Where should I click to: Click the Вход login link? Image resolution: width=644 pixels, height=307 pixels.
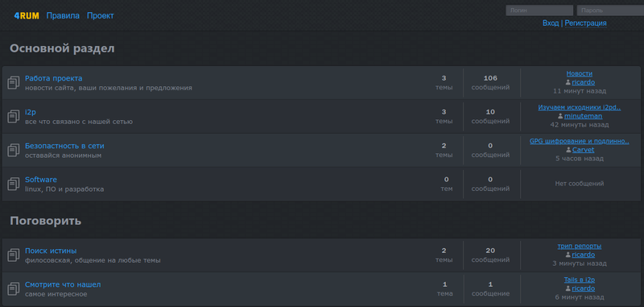click(551, 23)
